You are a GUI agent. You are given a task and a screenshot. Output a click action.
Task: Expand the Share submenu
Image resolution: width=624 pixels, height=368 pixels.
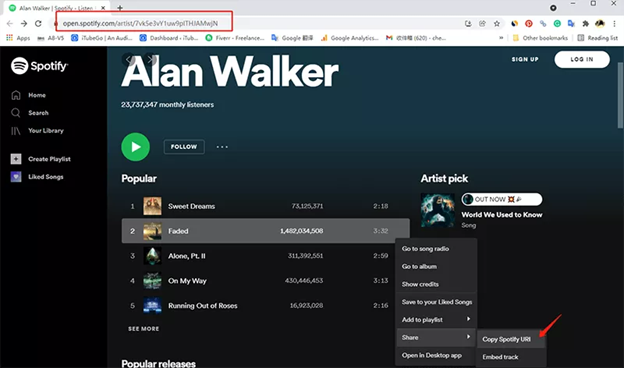click(x=437, y=337)
